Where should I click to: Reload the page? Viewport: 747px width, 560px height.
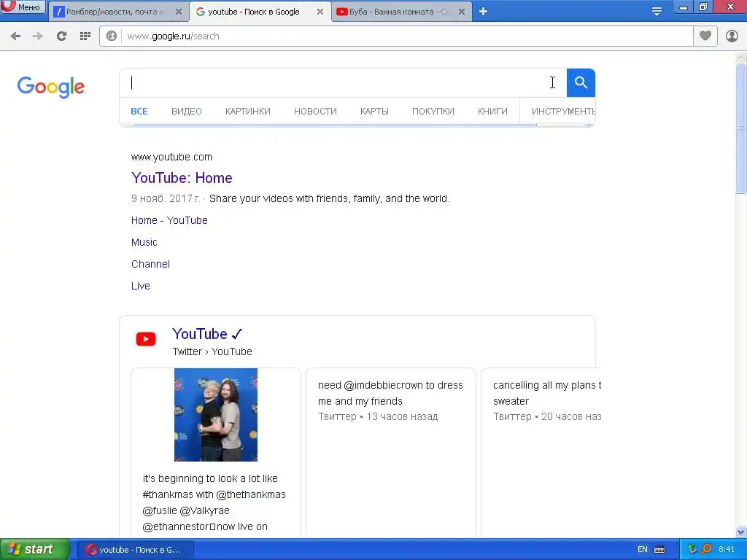pos(61,36)
